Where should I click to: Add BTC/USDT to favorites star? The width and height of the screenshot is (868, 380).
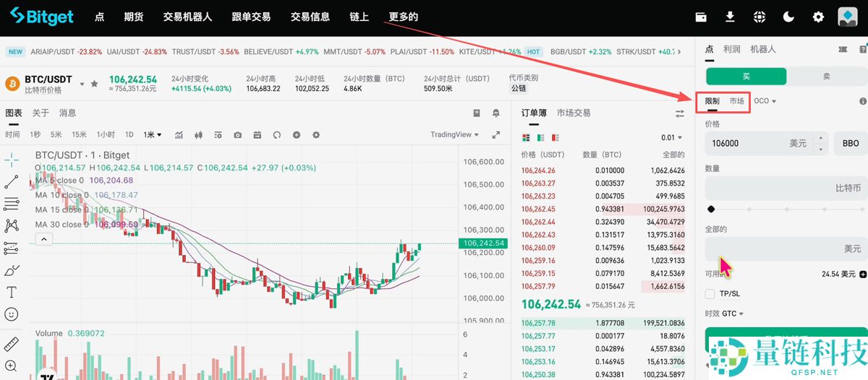(x=94, y=84)
